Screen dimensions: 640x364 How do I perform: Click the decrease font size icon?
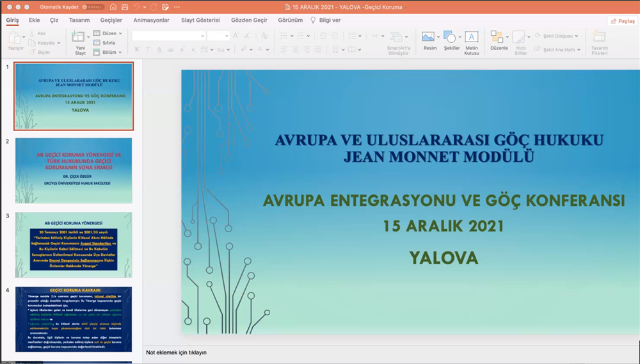[x=247, y=36]
